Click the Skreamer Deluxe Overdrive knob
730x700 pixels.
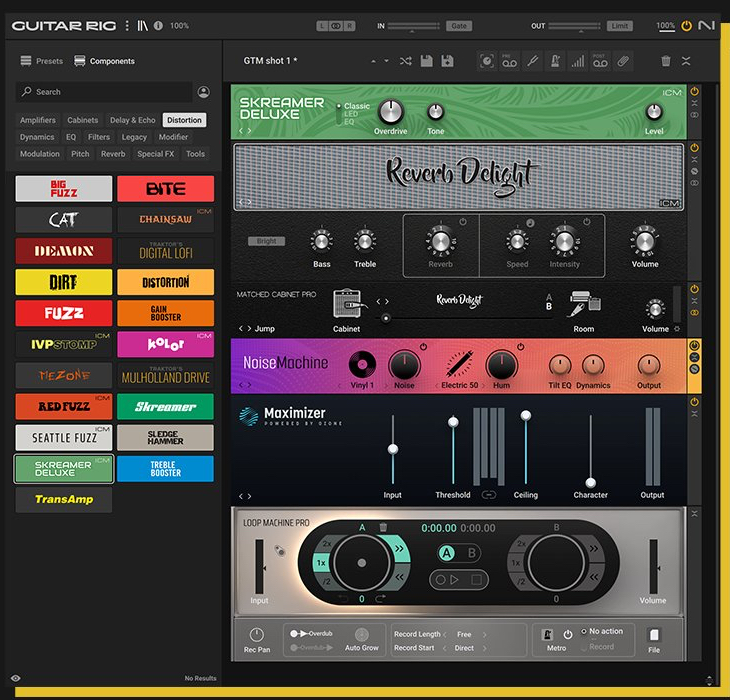coord(391,112)
